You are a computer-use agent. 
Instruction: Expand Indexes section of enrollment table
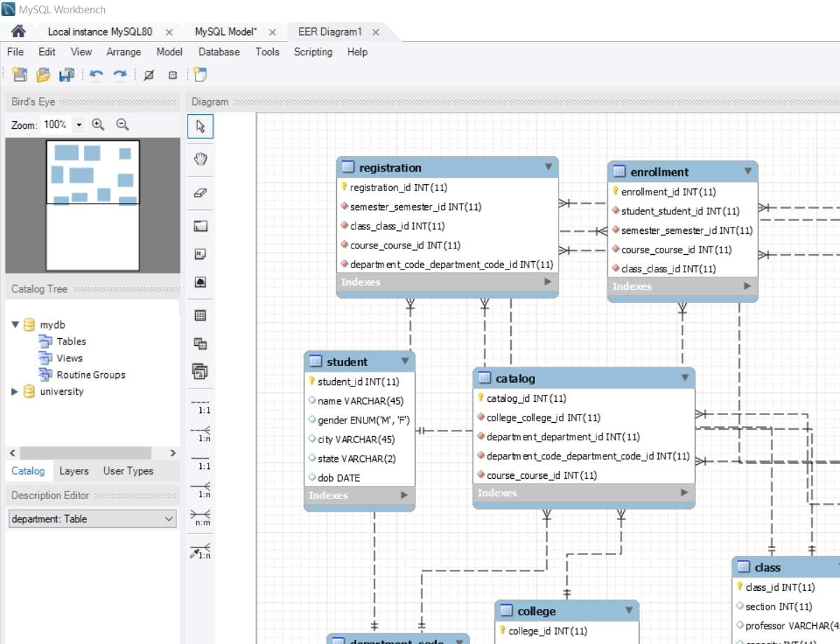point(748,286)
